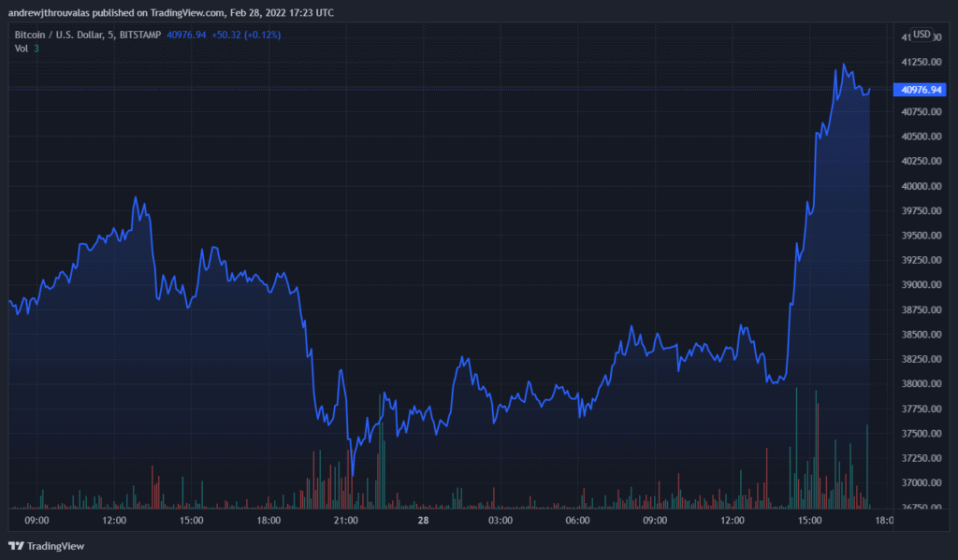Click the BITSTAMP exchange label
This screenshot has height=560, width=958.
pyautogui.click(x=138, y=34)
